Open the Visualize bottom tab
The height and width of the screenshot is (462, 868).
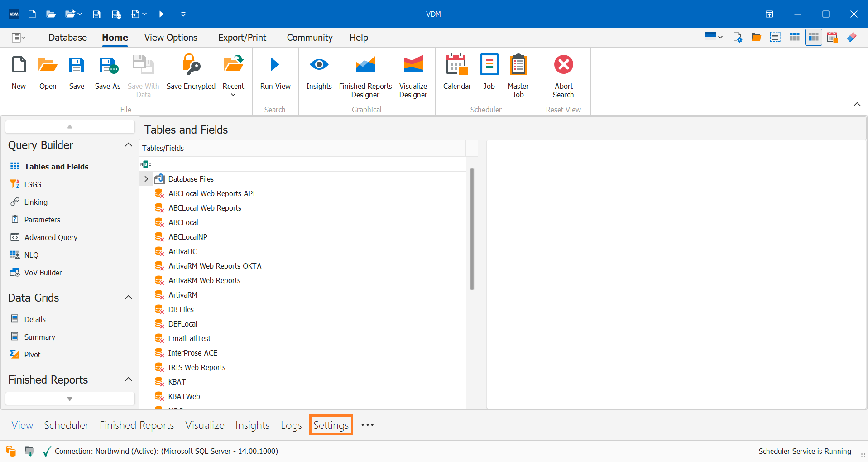(x=205, y=425)
